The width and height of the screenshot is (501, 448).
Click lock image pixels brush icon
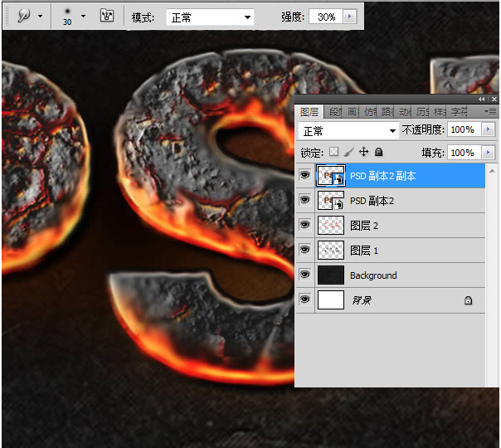pyautogui.click(x=348, y=153)
